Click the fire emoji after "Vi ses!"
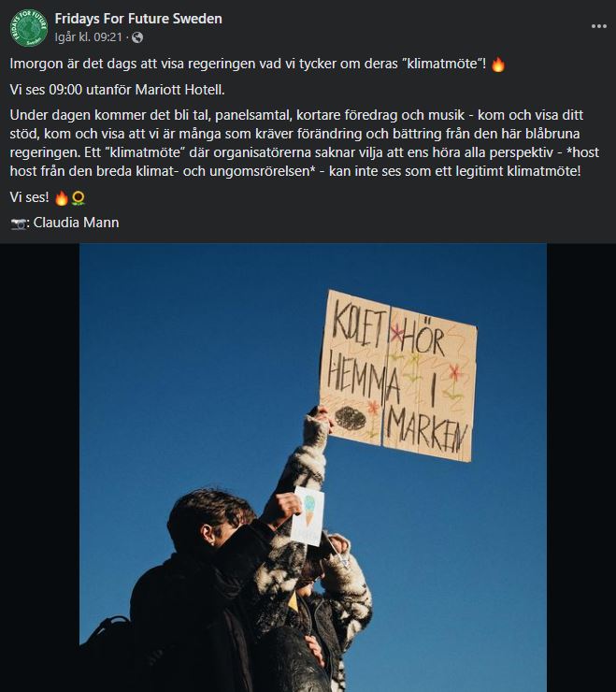616x692 pixels. tap(61, 198)
